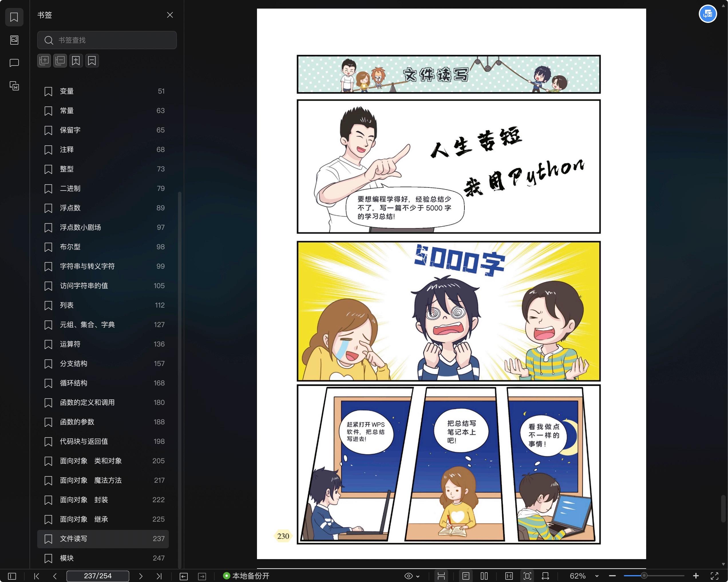This screenshot has width=728, height=582.
Task: Click the 本地备份开 backup status
Action: click(246, 576)
